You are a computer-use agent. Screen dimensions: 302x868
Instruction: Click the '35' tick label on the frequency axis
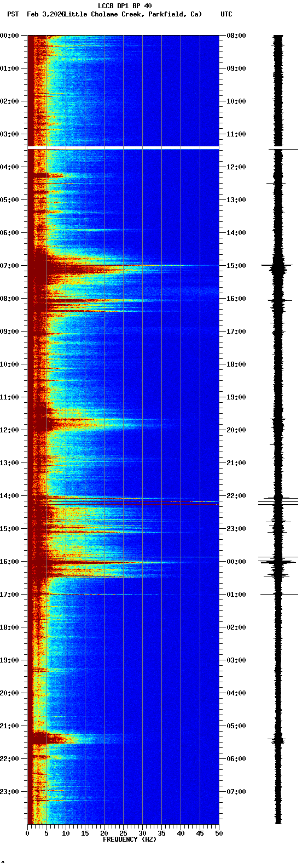[x=161, y=833]
